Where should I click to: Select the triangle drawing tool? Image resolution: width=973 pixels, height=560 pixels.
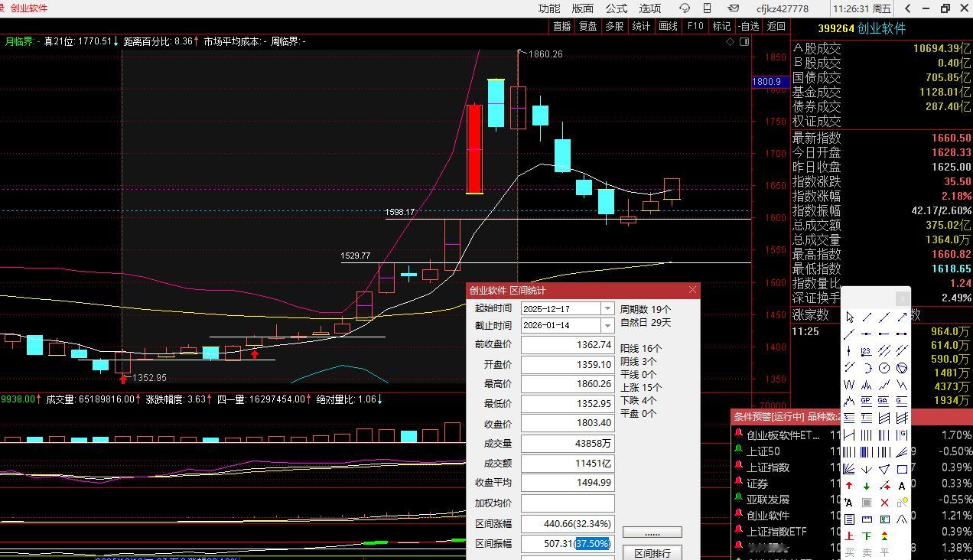click(x=884, y=469)
